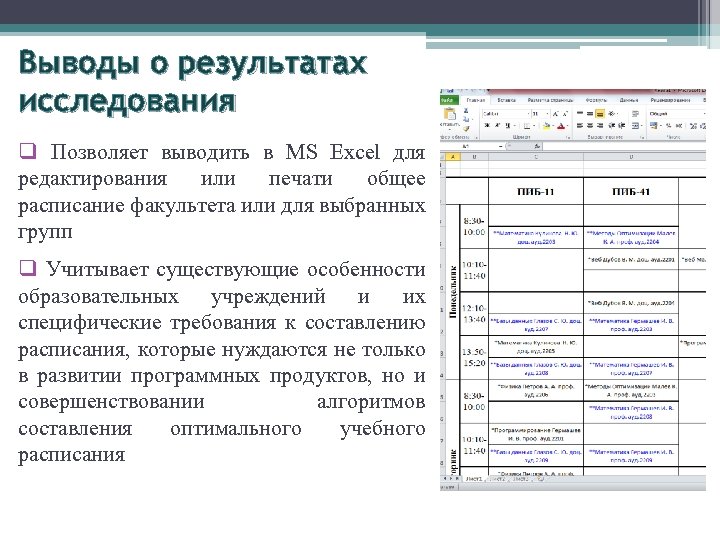
Task: Click the Merge and Center icon
Action: [x=635, y=125]
